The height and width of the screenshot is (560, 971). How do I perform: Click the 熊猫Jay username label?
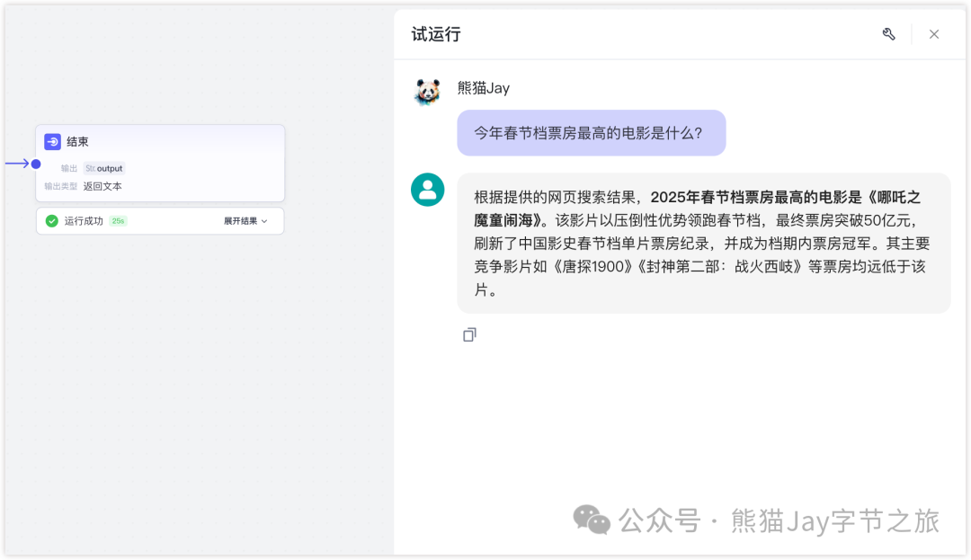tap(484, 88)
